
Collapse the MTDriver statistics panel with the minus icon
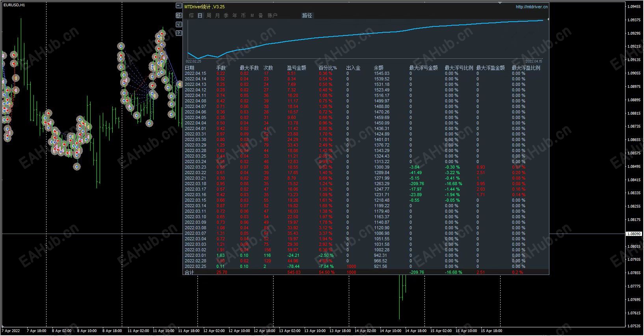click(179, 6)
